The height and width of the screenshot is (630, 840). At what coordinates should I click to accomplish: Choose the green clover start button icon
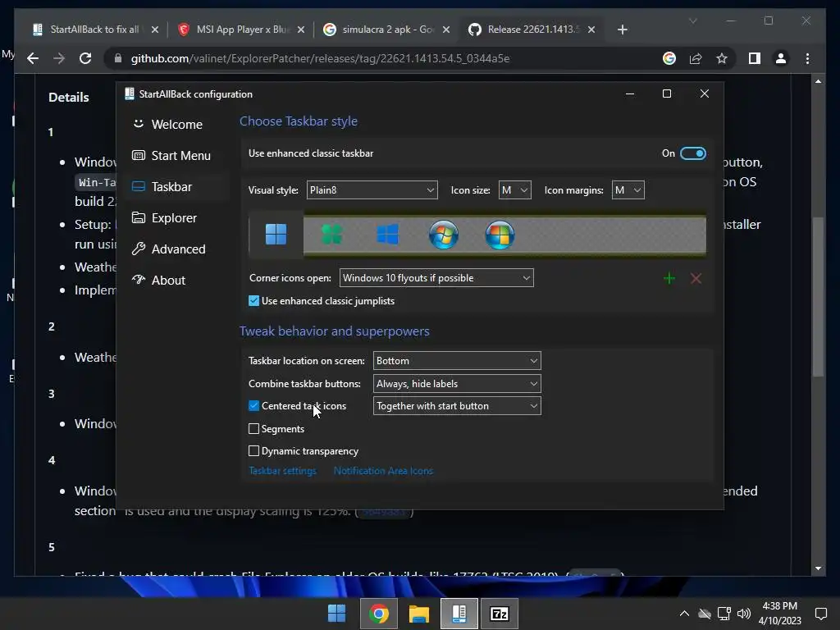[331, 234]
